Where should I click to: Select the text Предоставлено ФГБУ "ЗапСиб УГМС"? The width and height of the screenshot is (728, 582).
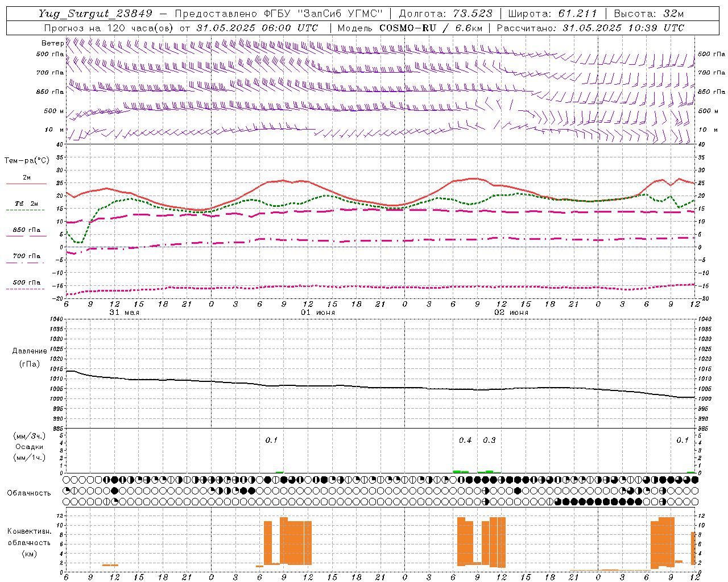click(279, 14)
